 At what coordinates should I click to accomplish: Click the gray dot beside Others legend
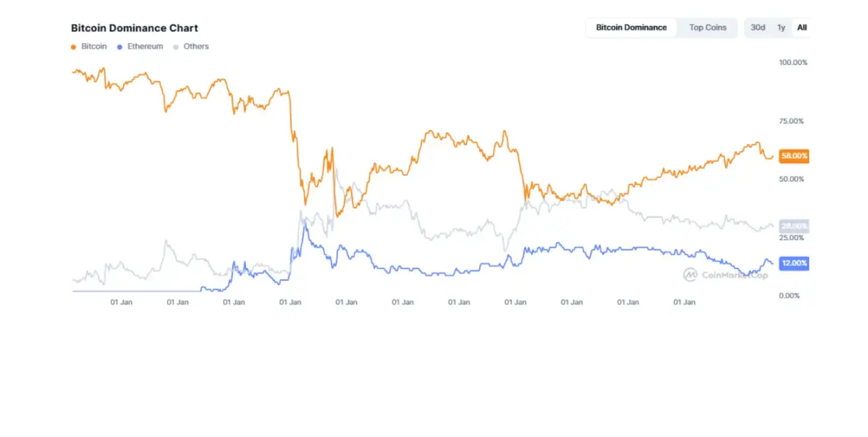pos(175,47)
